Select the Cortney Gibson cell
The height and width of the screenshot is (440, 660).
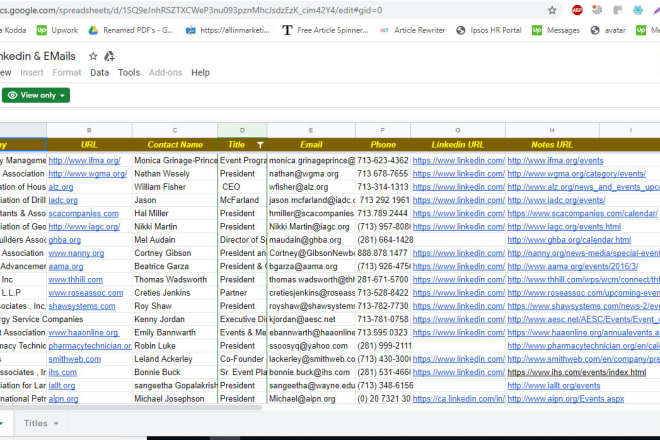175,253
